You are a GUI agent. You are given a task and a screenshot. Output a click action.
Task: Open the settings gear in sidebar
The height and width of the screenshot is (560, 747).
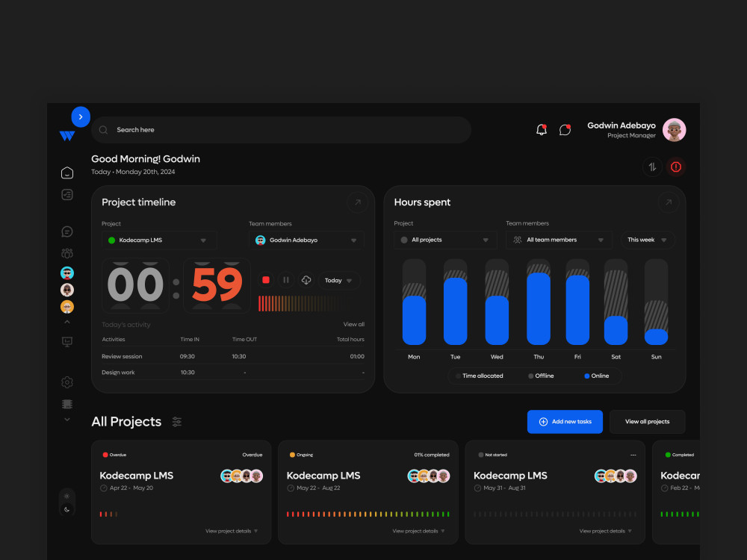[x=67, y=382]
